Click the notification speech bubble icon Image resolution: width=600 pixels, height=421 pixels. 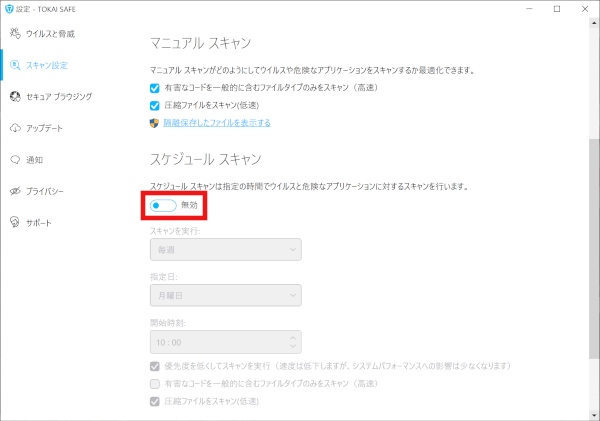click(14, 159)
